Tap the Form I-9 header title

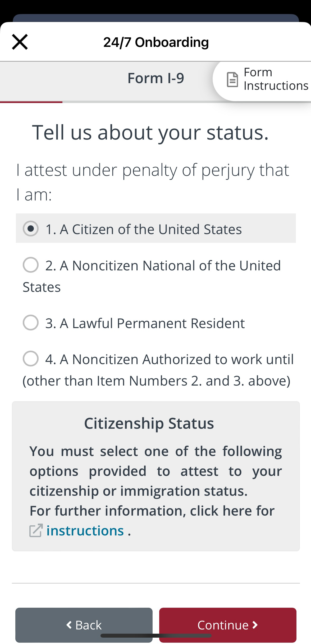click(x=155, y=78)
